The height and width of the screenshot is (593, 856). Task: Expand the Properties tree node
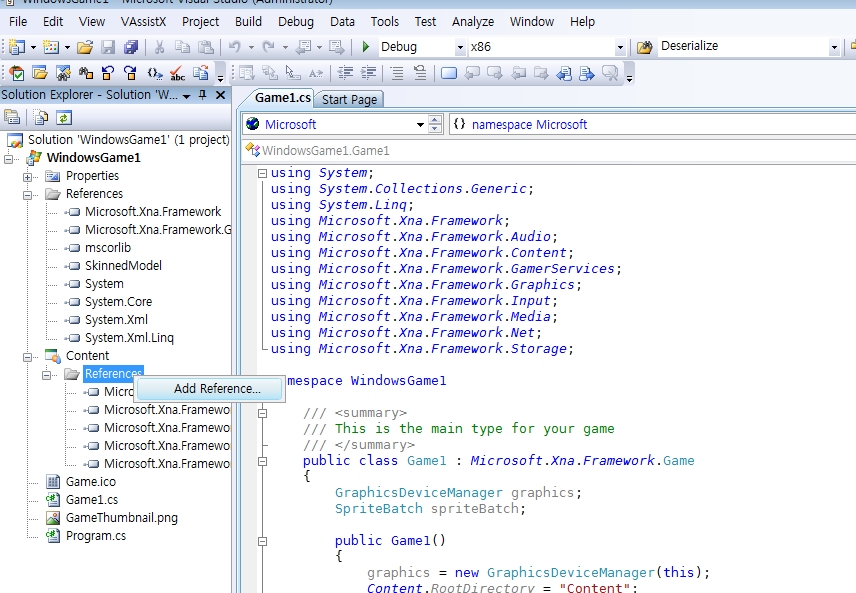pos(27,177)
